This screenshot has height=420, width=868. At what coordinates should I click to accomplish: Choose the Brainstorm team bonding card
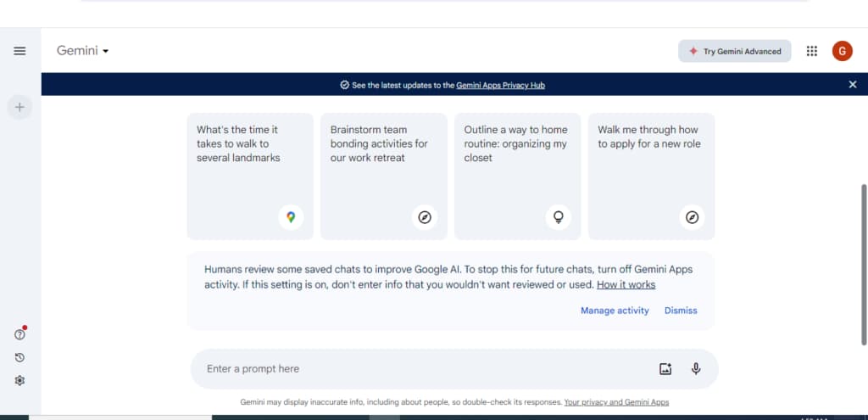pos(384,176)
